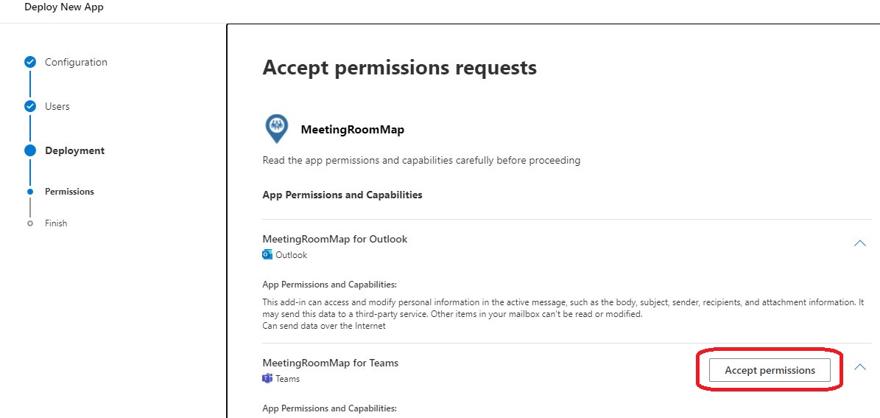Jump to the Finish sub-step label
Viewport: 880px width, 418px height.
56,223
